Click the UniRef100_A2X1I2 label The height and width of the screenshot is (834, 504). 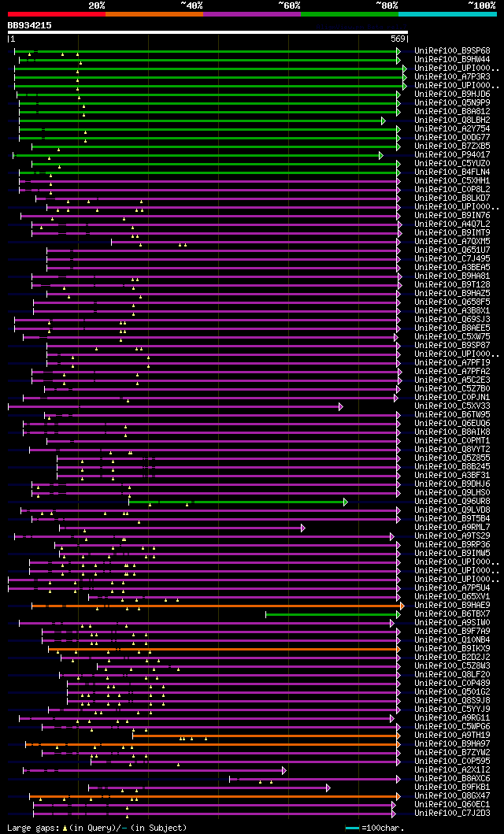(453, 769)
